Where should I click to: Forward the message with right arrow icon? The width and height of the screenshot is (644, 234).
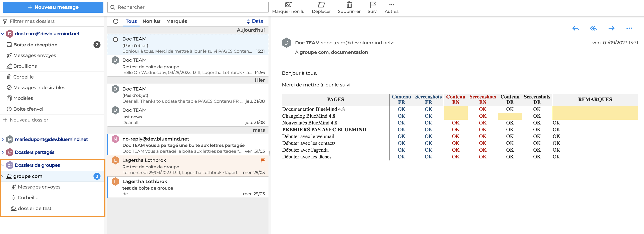coord(611,28)
